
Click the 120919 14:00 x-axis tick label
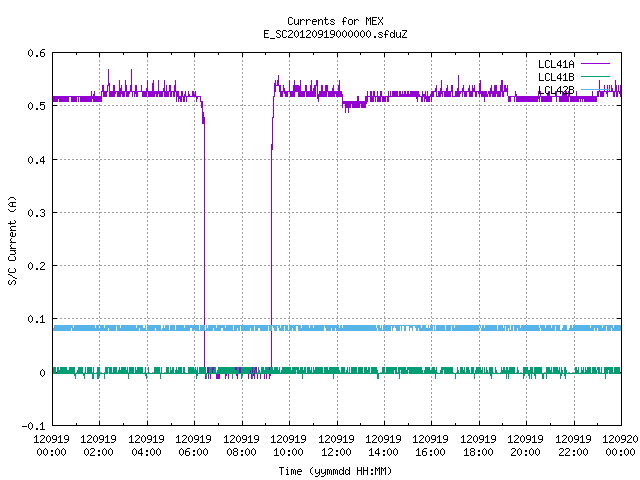pyautogui.click(x=383, y=446)
